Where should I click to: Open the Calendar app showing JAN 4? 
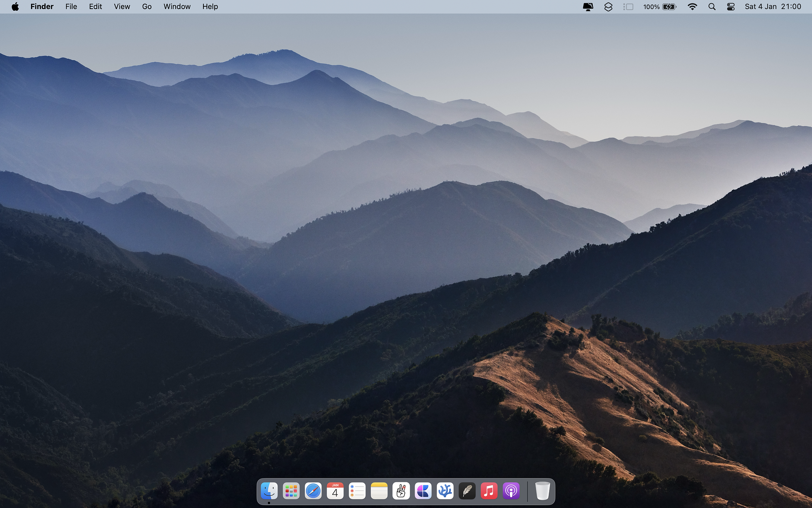(335, 491)
